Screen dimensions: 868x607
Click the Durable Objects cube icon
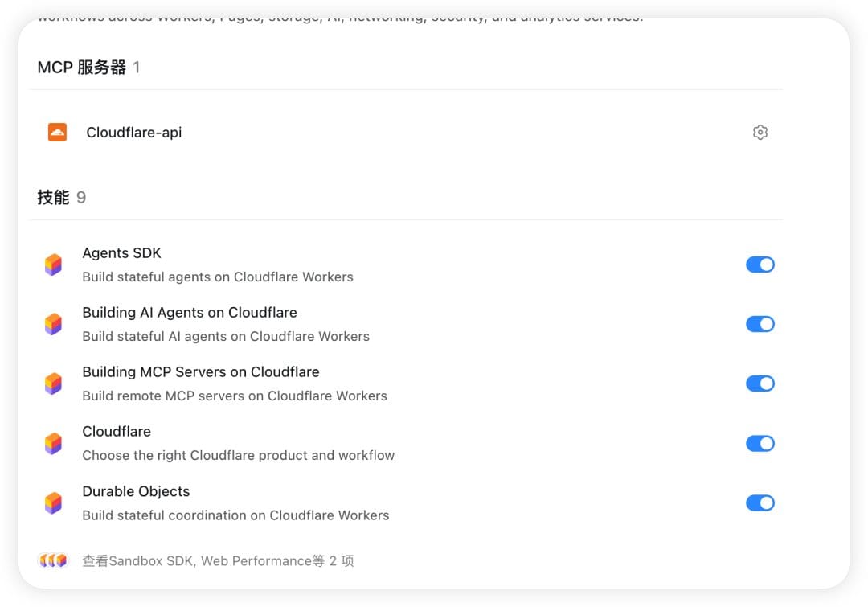coord(53,502)
